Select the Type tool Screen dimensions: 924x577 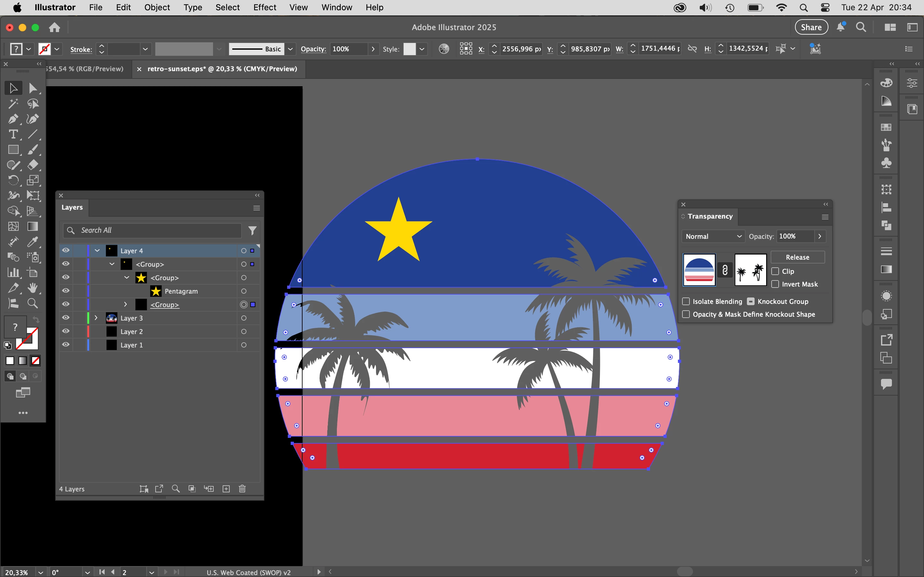pyautogui.click(x=13, y=134)
